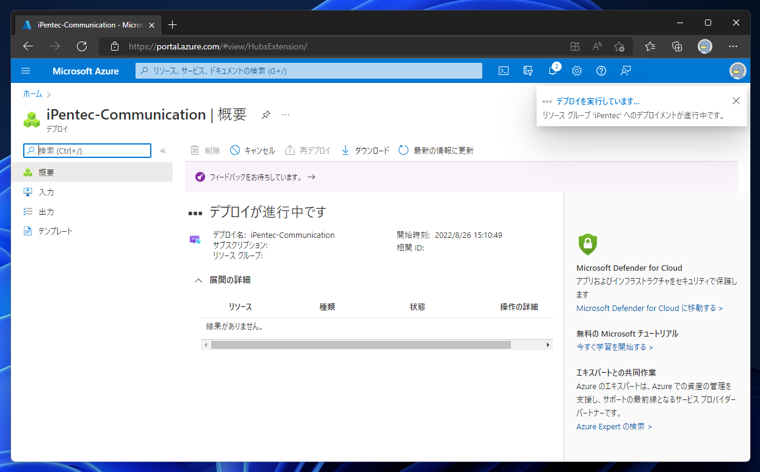
Task: Click the table scrollbar right arrow
Action: 548,345
